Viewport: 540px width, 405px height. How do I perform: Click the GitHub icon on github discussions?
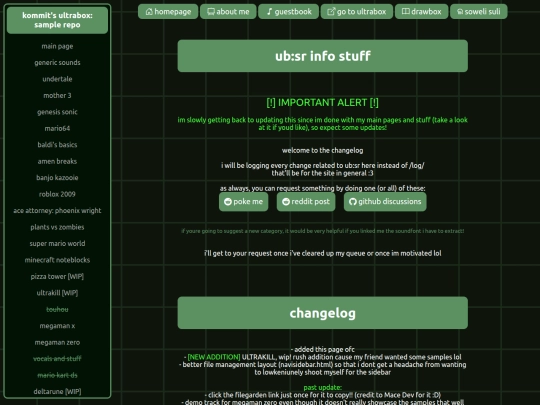[x=353, y=201]
